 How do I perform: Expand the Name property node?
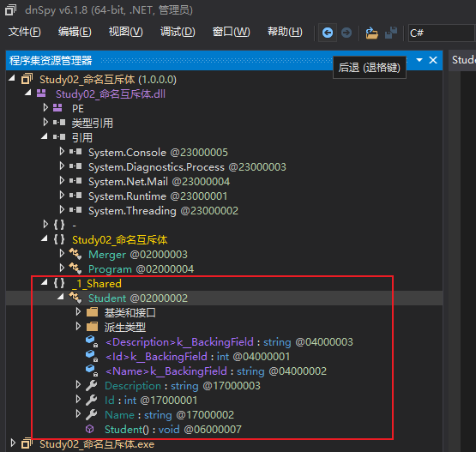tap(78, 413)
